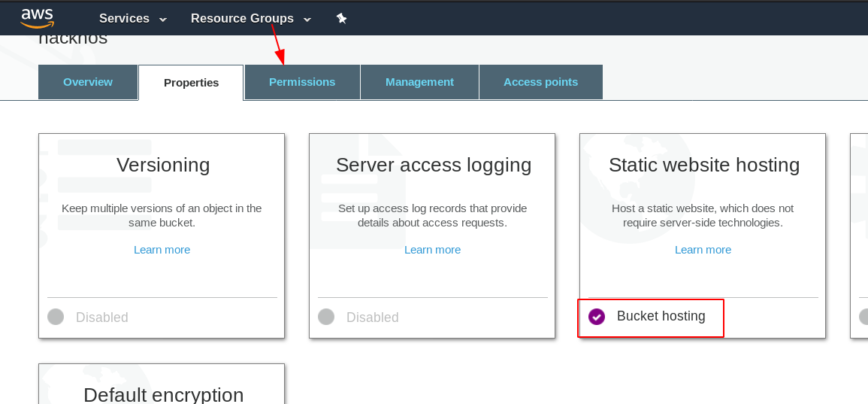This screenshot has width=868, height=404.
Task: Open the Static website hosting card
Action: pos(703,235)
